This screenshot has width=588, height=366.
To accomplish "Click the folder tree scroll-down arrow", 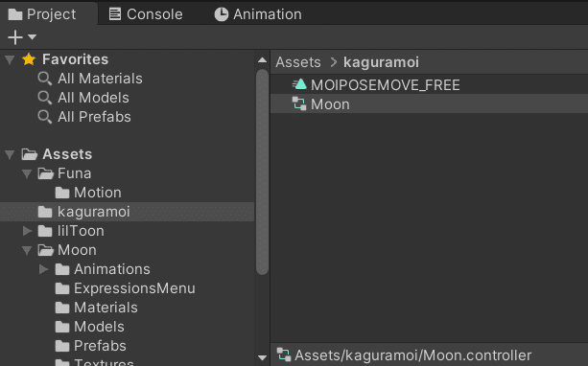I will click(263, 357).
